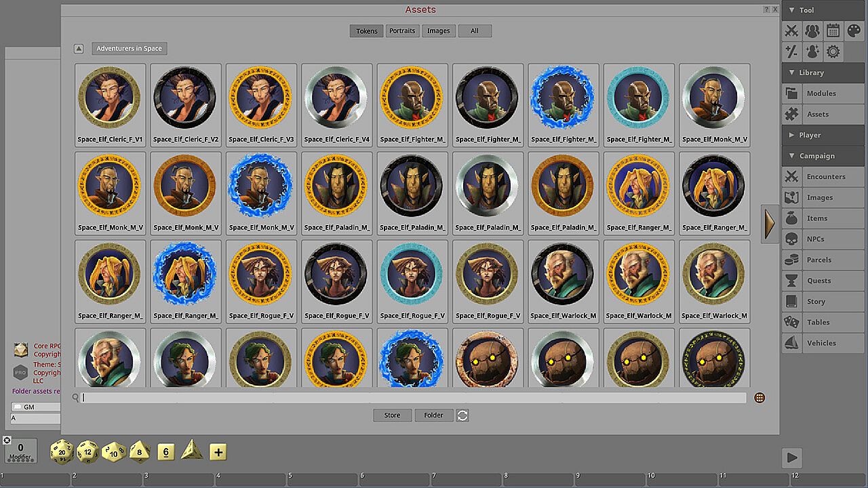Click hotkey slot 1 in bottom bar
Viewport: 868px width, 488px height.
pyautogui.click(x=35, y=480)
